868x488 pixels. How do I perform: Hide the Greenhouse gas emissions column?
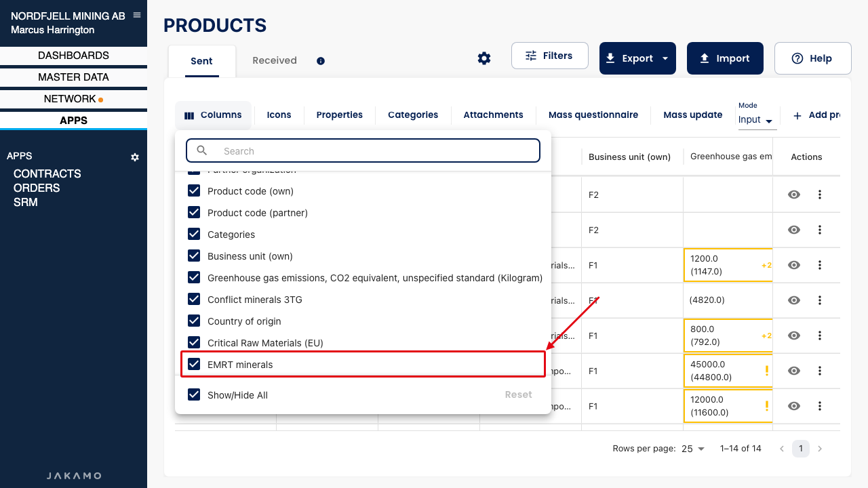(194, 278)
